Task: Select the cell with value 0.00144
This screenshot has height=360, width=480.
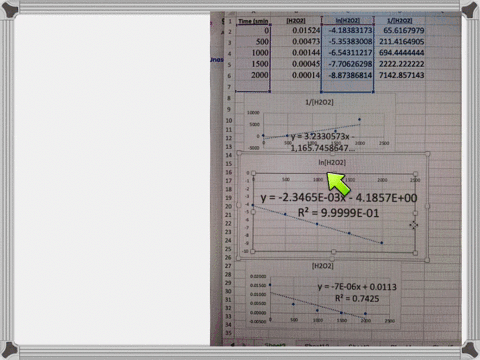Action: [296, 53]
